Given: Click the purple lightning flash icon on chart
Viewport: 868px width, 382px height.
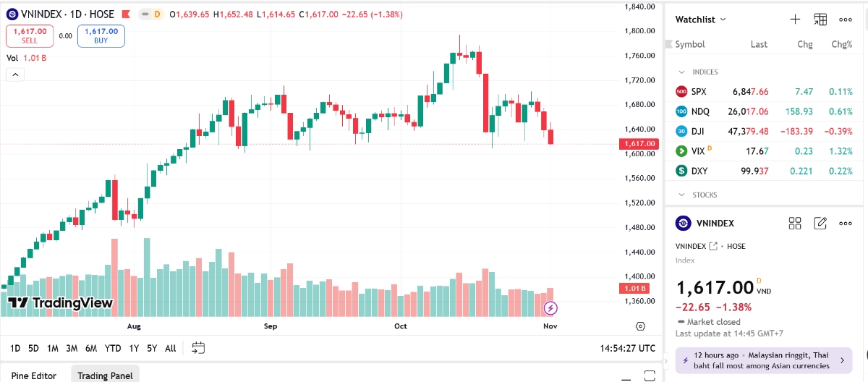Looking at the screenshot, I should pyautogui.click(x=550, y=309).
